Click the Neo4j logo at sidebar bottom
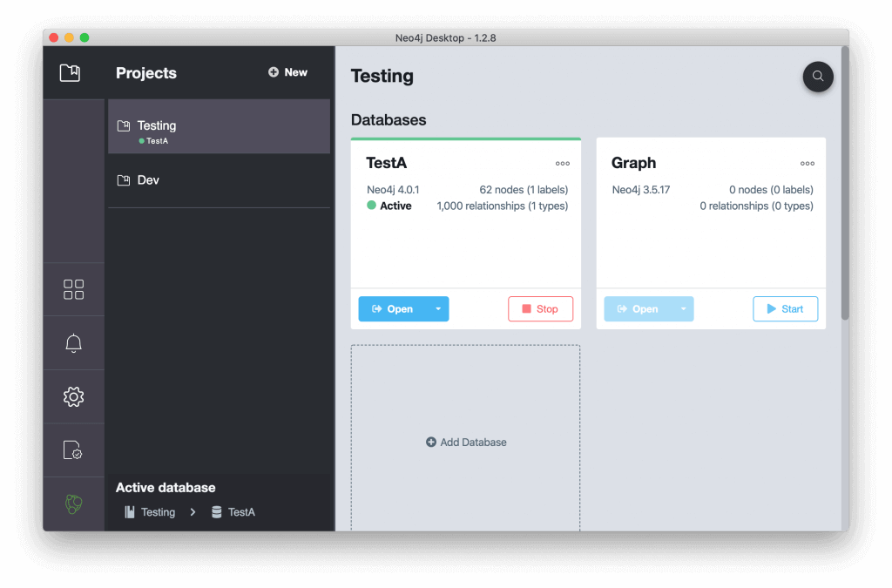Screen dimensions: 892x588 click(x=73, y=504)
